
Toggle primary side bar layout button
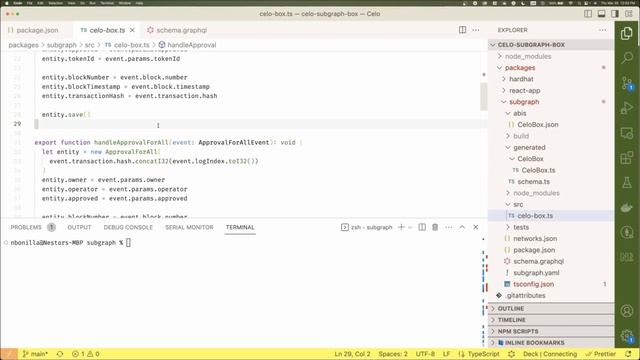pyautogui.click(x=588, y=13)
